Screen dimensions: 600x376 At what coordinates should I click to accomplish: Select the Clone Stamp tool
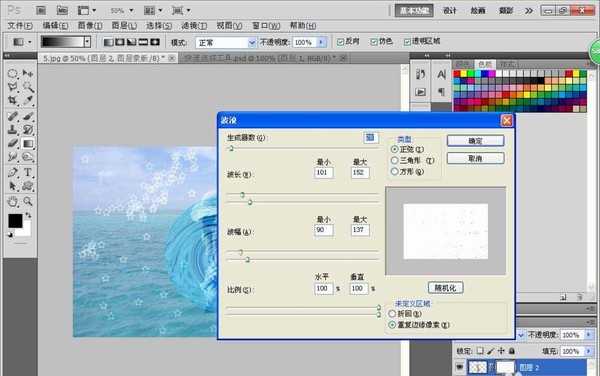[x=13, y=130]
